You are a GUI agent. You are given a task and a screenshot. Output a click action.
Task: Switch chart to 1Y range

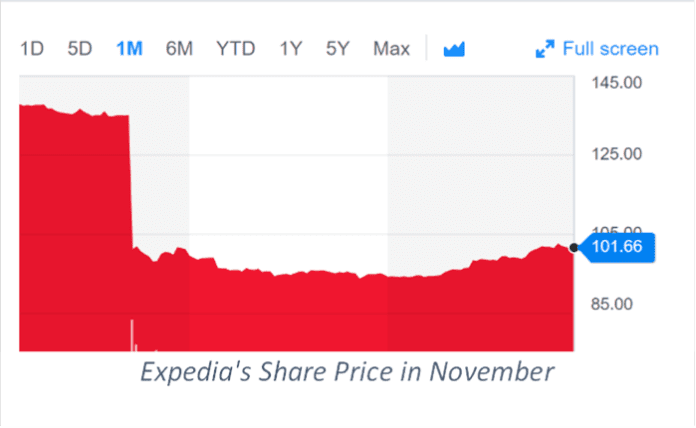291,49
